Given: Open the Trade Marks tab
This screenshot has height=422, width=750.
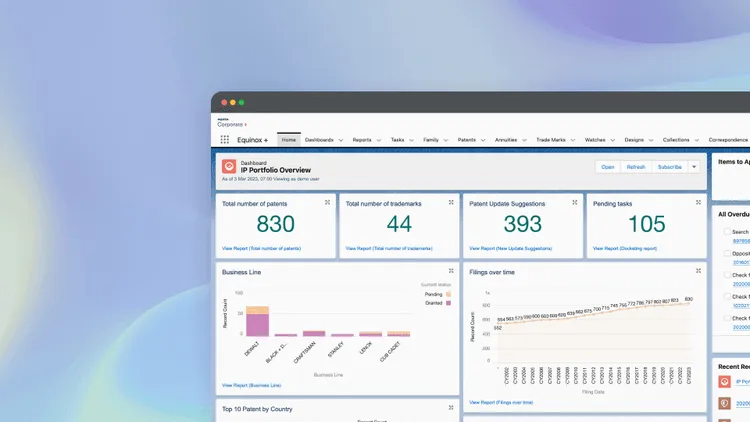Looking at the screenshot, I should pyautogui.click(x=551, y=140).
